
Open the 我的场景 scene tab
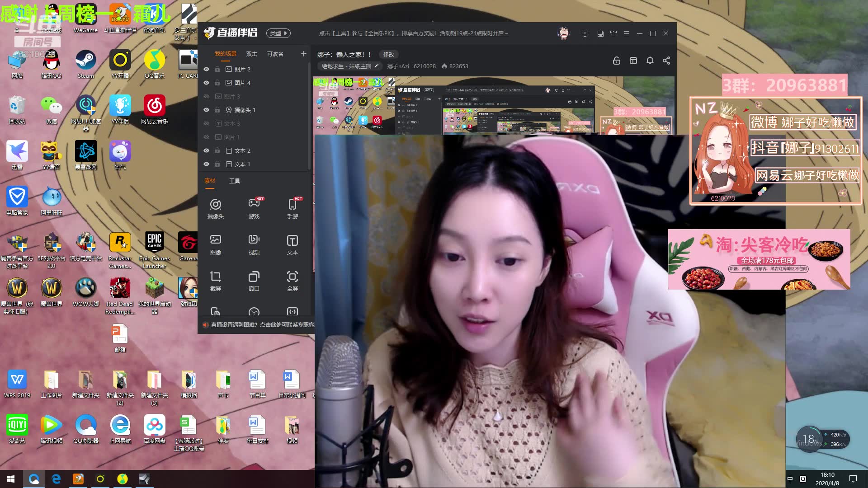tap(225, 53)
